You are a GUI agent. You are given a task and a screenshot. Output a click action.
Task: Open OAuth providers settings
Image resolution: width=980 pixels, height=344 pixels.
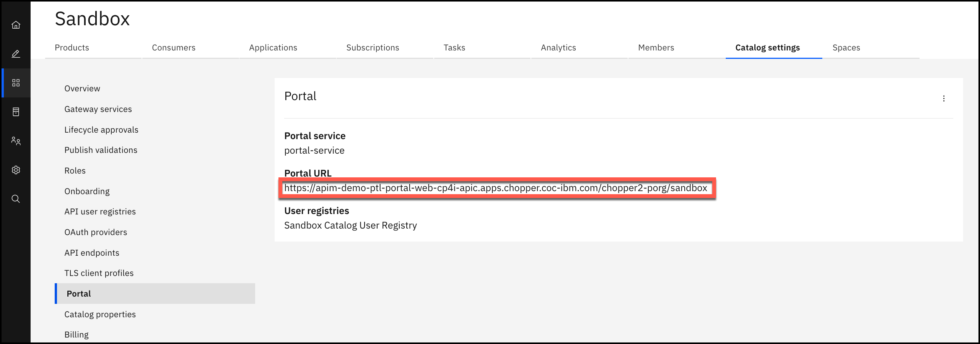click(x=155, y=232)
